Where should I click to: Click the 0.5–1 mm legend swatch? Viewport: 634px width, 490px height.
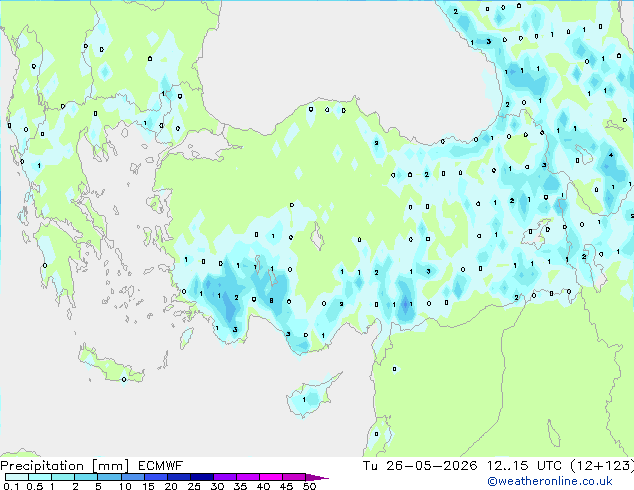click(x=40, y=477)
